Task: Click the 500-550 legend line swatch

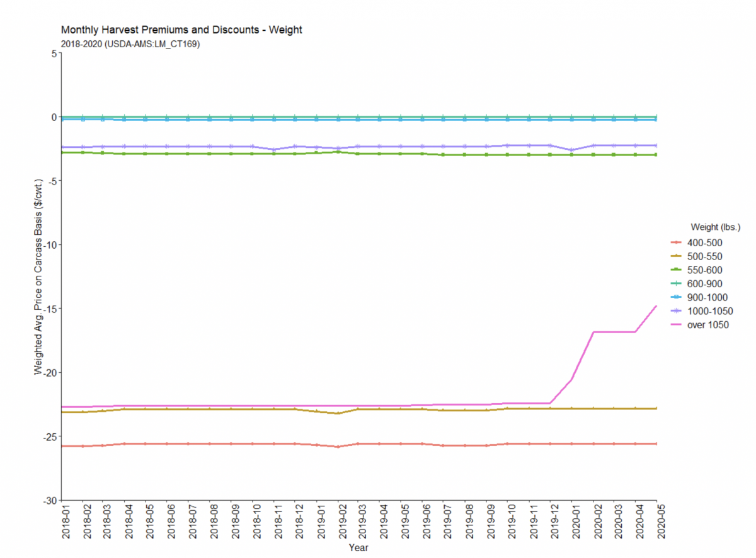Action: click(677, 256)
